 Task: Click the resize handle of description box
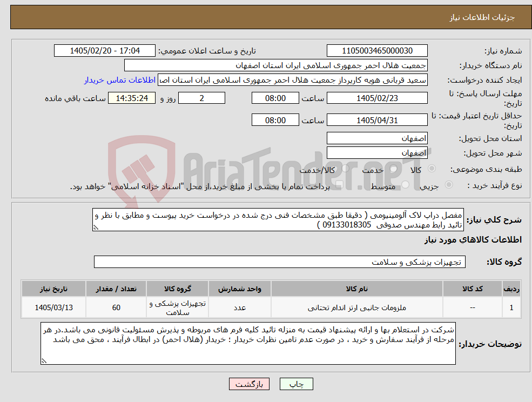point(96,227)
